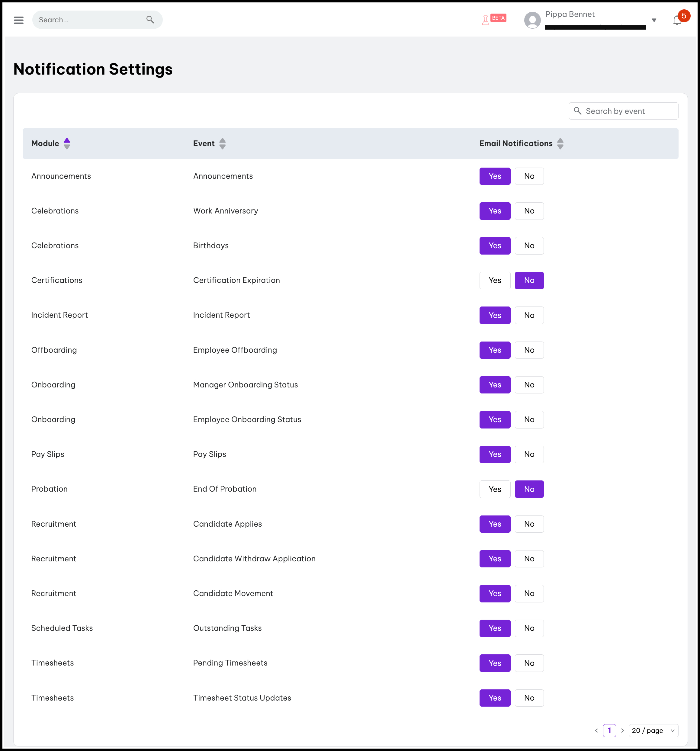Open notifications bell with 5 badge

pos(676,21)
